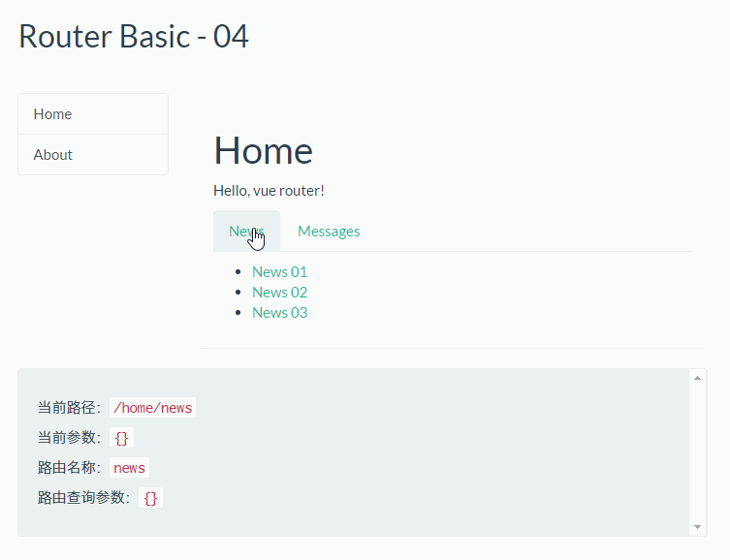Viewport: 730px width, 560px height.
Task: Click the 当前参数 label
Action: [70, 438]
